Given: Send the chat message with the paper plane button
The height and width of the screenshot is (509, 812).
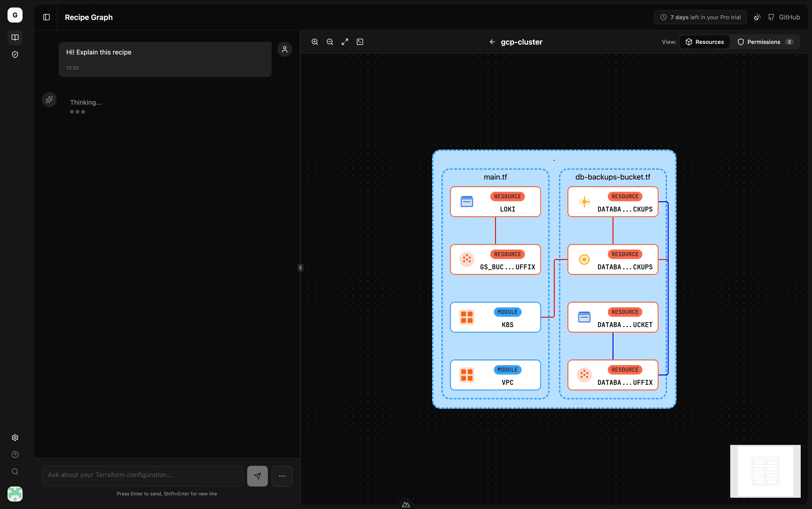Looking at the screenshot, I should 257,476.
